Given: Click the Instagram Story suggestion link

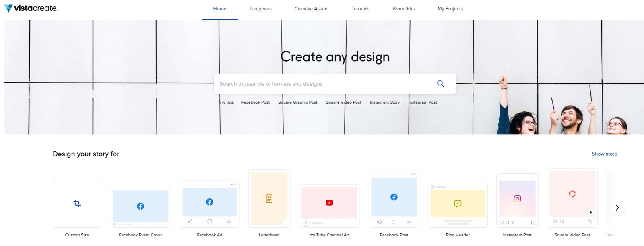Looking at the screenshot, I should point(384,102).
